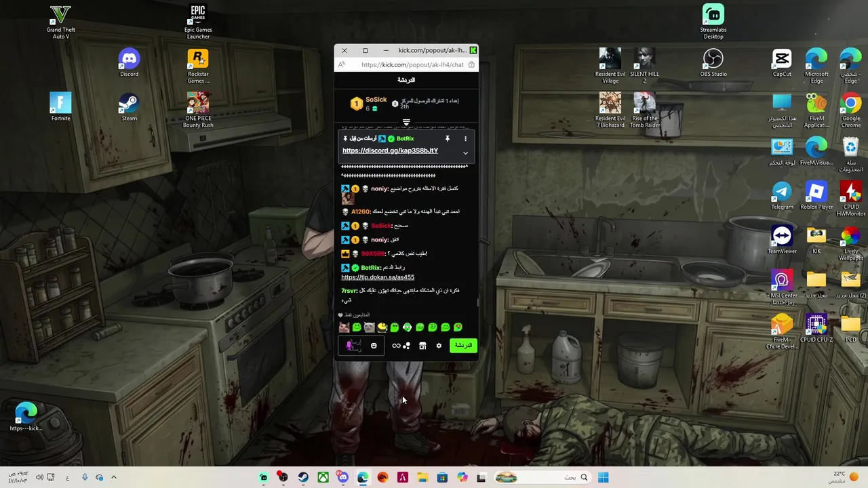The height and width of the screenshot is (488, 868).
Task: Open OBS Studio desktop shortcut
Action: [713, 63]
